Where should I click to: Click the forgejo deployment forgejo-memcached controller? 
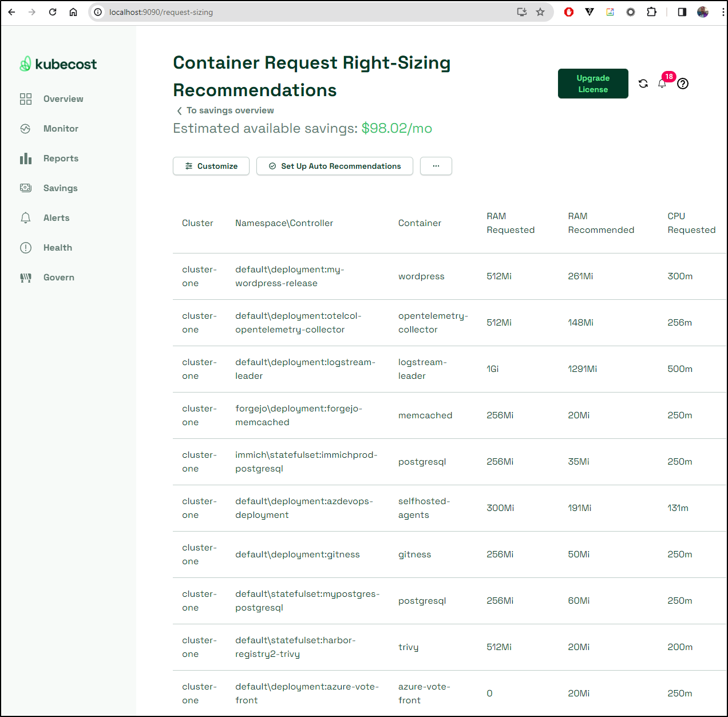pos(299,415)
